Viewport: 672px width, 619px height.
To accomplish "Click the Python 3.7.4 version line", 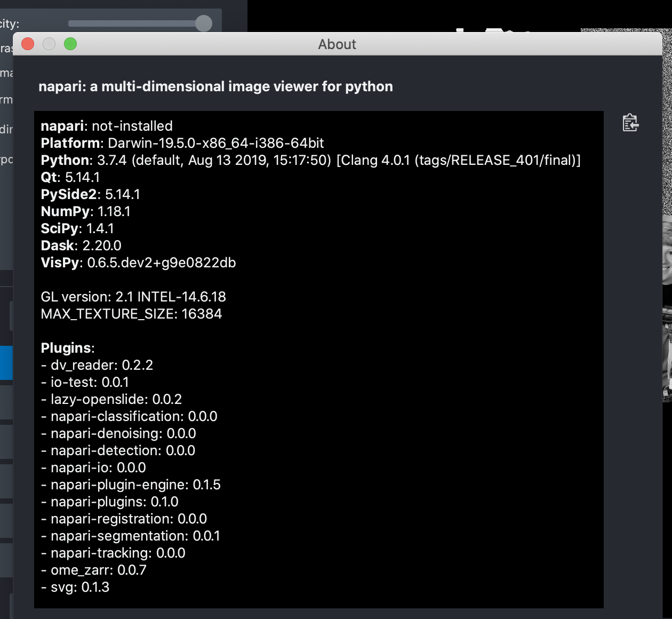I will pyautogui.click(x=311, y=160).
